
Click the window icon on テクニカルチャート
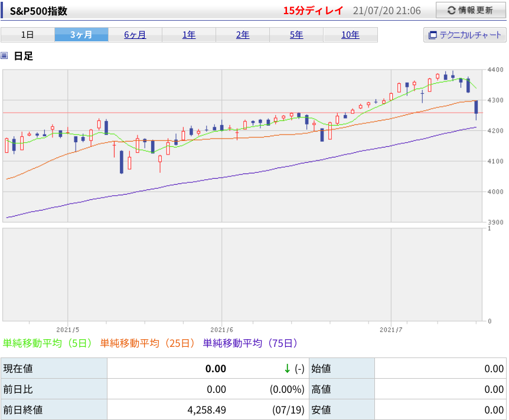432,35
